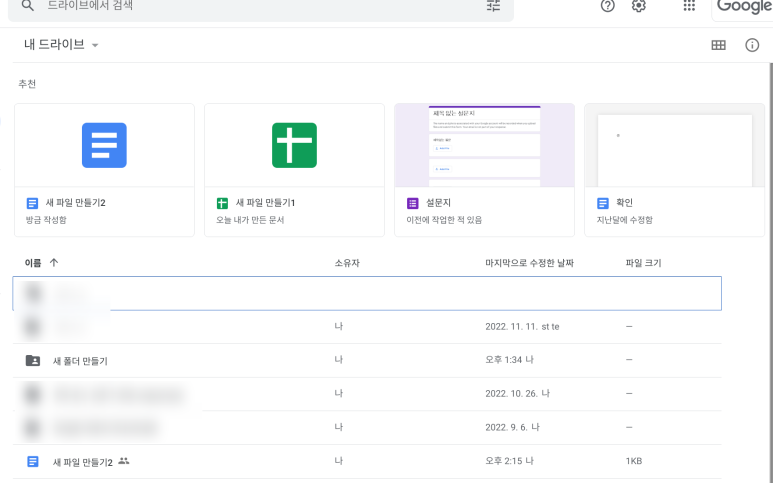Click the 2022. 11. 11. modified date
Screen dimensions: 773x483
(x=522, y=327)
